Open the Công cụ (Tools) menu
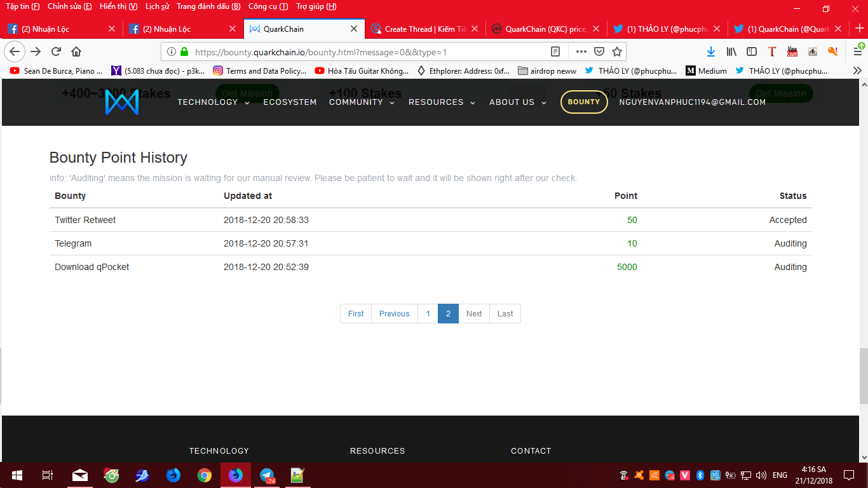 point(268,6)
